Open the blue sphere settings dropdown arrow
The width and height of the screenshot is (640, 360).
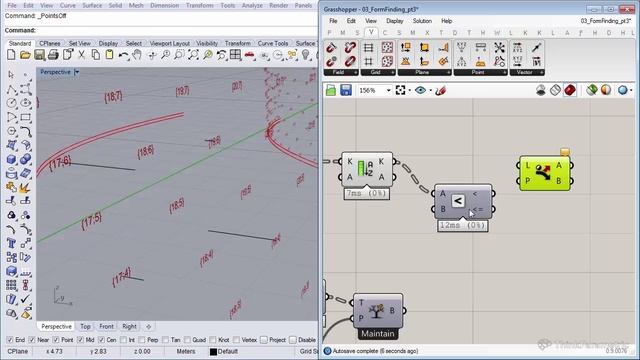631,90
